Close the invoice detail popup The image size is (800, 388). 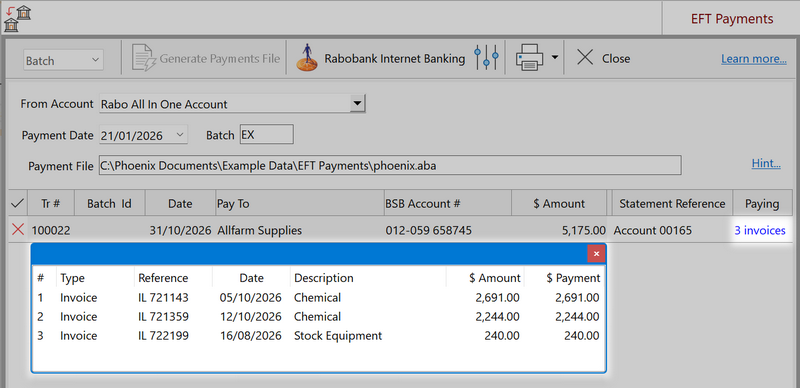pyautogui.click(x=596, y=254)
